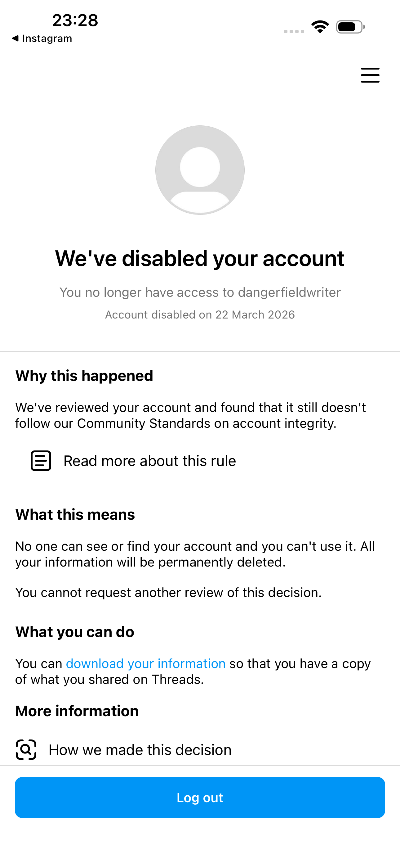Return to the Instagram app label
Image resolution: width=400 pixels, height=868 pixels.
47,38
